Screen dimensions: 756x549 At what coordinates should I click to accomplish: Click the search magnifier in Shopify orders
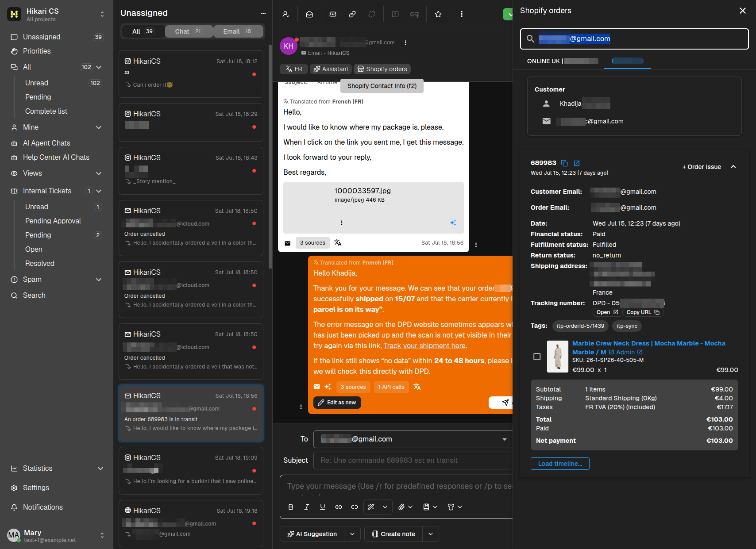[530, 39]
